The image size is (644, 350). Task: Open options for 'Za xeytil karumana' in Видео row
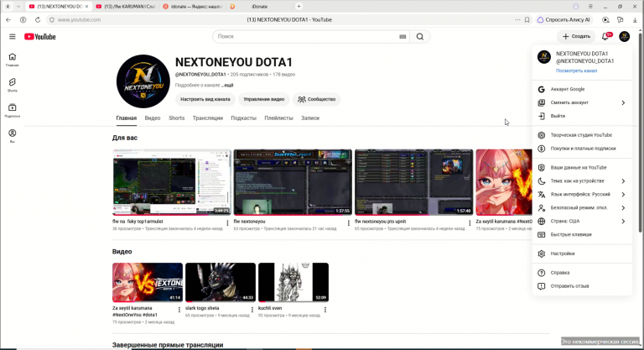point(179,310)
